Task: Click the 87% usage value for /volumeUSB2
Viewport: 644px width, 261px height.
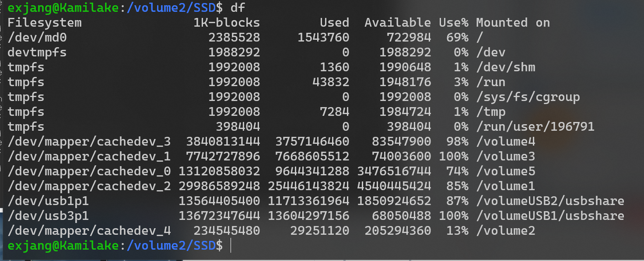Action: coord(458,201)
